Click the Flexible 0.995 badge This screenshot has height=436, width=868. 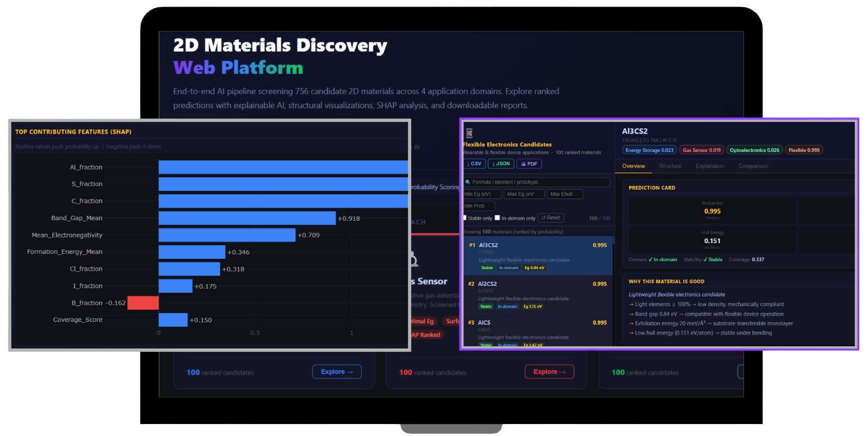coord(804,150)
